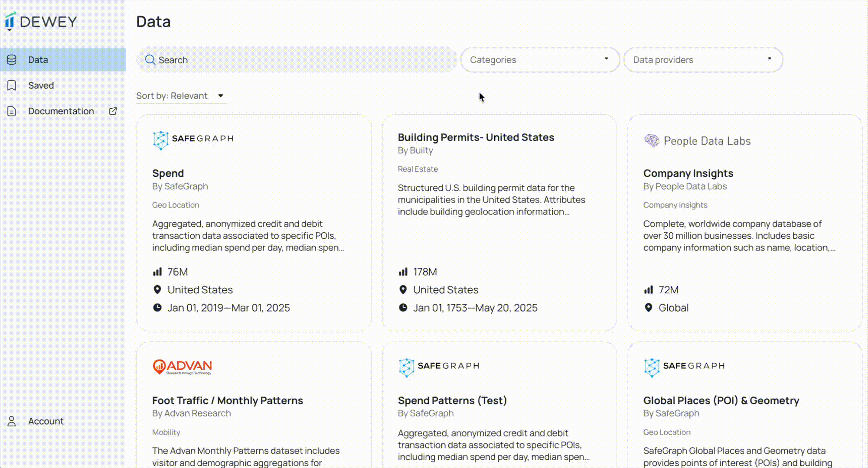Click the Geo Location tag on Spend card

(x=176, y=205)
